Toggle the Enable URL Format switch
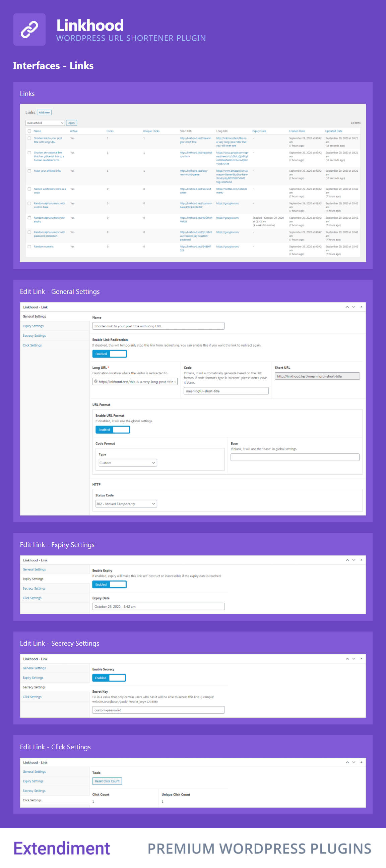386x868 pixels. point(113,430)
